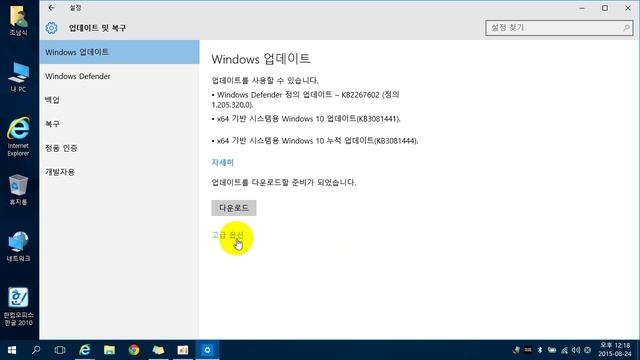640x360 pixels.
Task: Switch to Settings app taskbar button
Action: (x=207, y=350)
